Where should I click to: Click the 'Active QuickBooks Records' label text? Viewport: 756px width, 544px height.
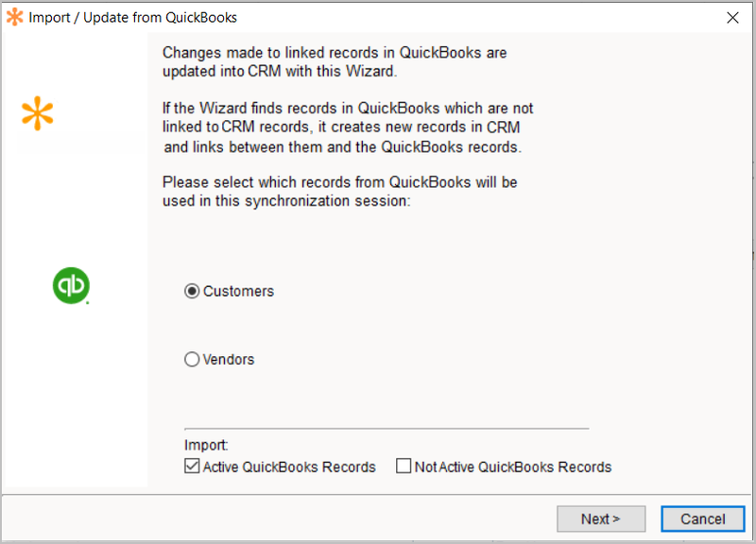point(289,467)
